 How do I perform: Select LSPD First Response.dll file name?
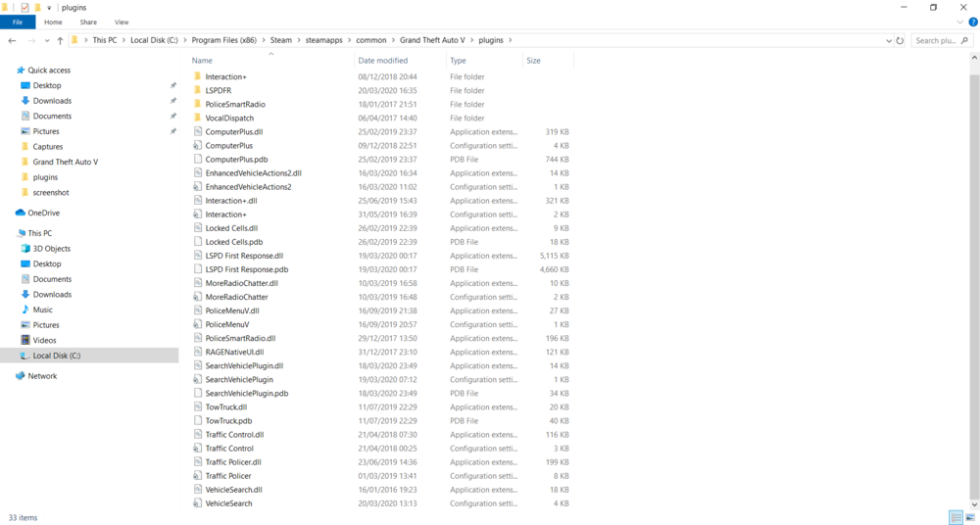click(x=244, y=256)
